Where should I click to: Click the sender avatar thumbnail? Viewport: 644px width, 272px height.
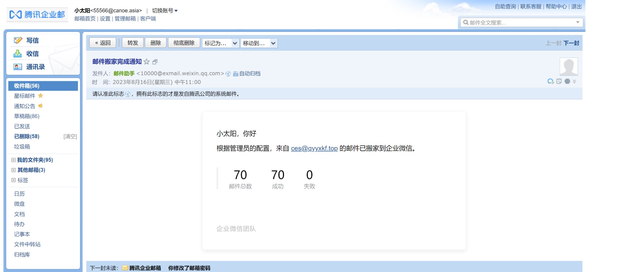tap(569, 67)
